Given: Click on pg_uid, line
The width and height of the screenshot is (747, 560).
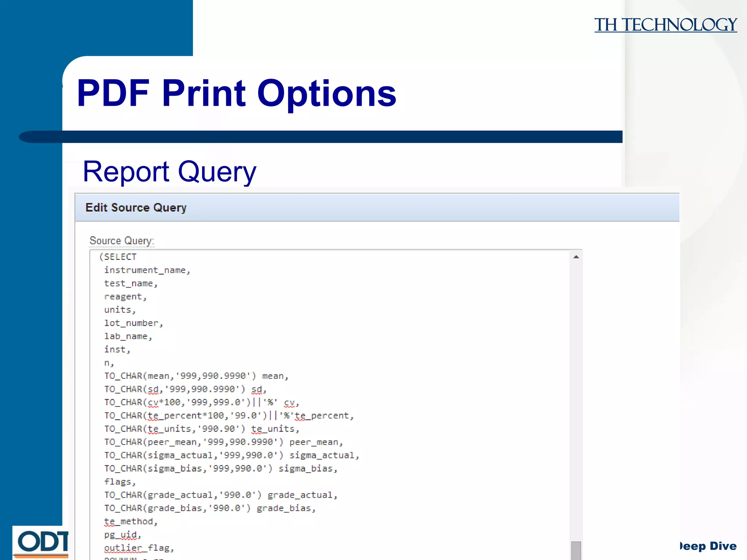Looking at the screenshot, I should pyautogui.click(x=123, y=534).
